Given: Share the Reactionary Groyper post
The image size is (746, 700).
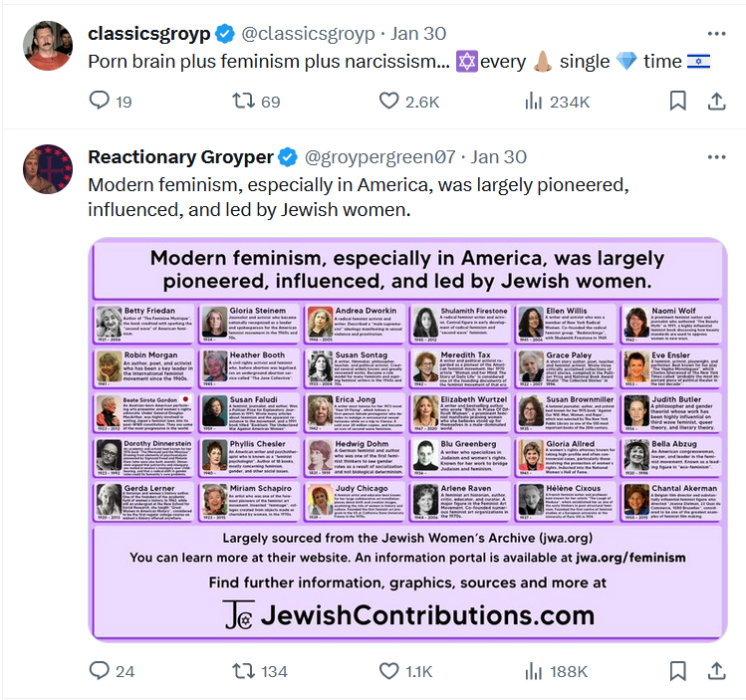Looking at the screenshot, I should (x=716, y=671).
